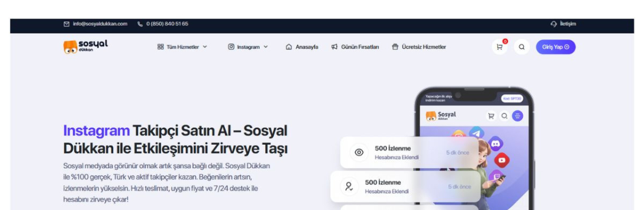644x210 pixels.
Task: Click the search icon in the header
Action: click(x=522, y=46)
